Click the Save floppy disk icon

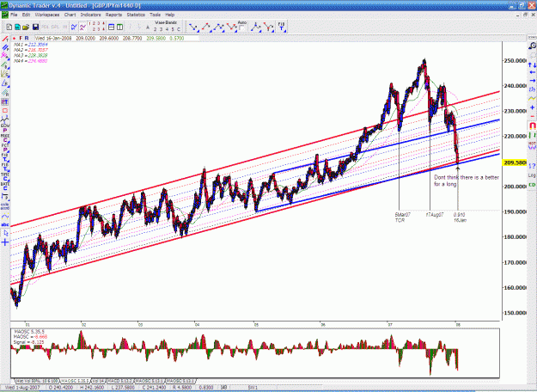click(35, 27)
